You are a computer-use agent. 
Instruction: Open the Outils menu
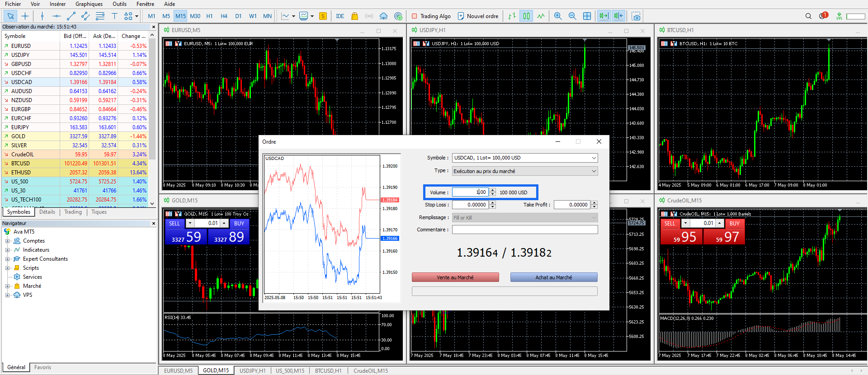[119, 4]
